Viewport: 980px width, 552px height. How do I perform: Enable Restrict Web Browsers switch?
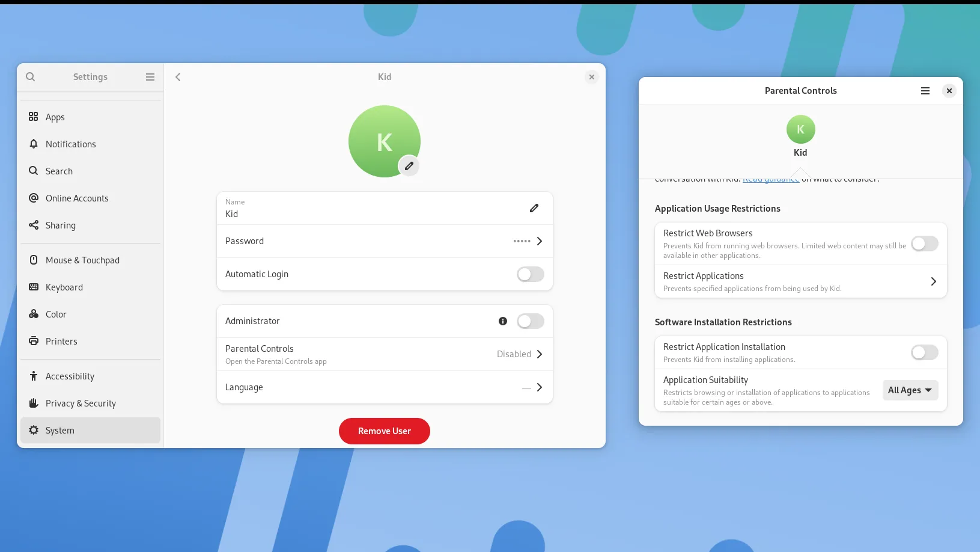coord(925,244)
